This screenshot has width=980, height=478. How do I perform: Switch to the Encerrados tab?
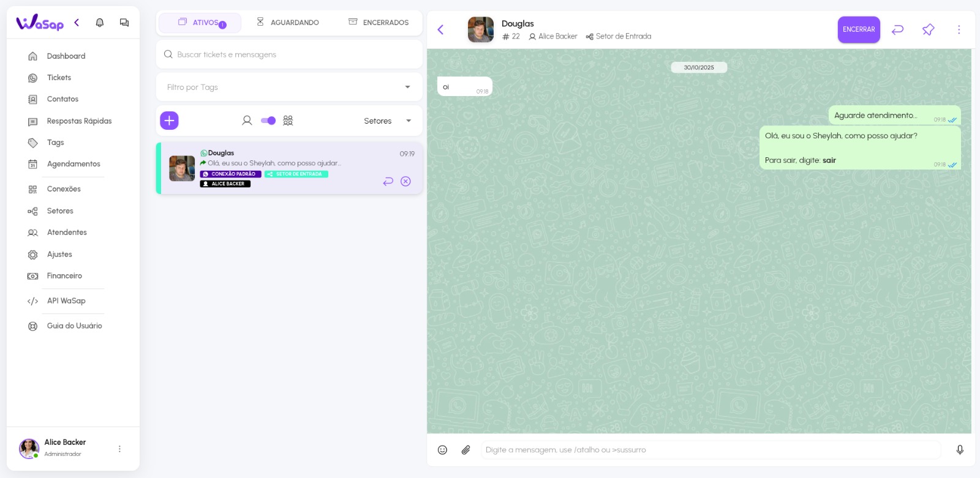click(379, 23)
